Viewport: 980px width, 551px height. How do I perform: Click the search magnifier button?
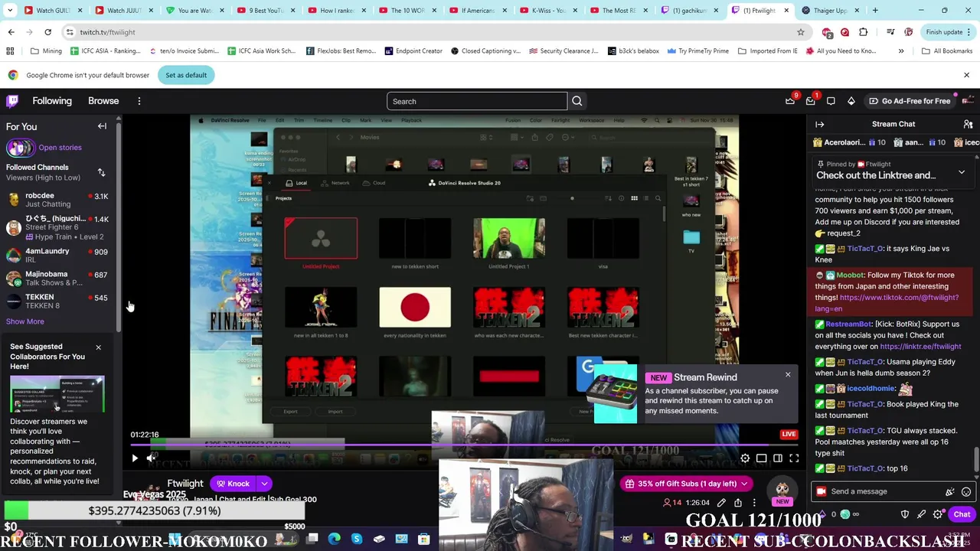577,101
